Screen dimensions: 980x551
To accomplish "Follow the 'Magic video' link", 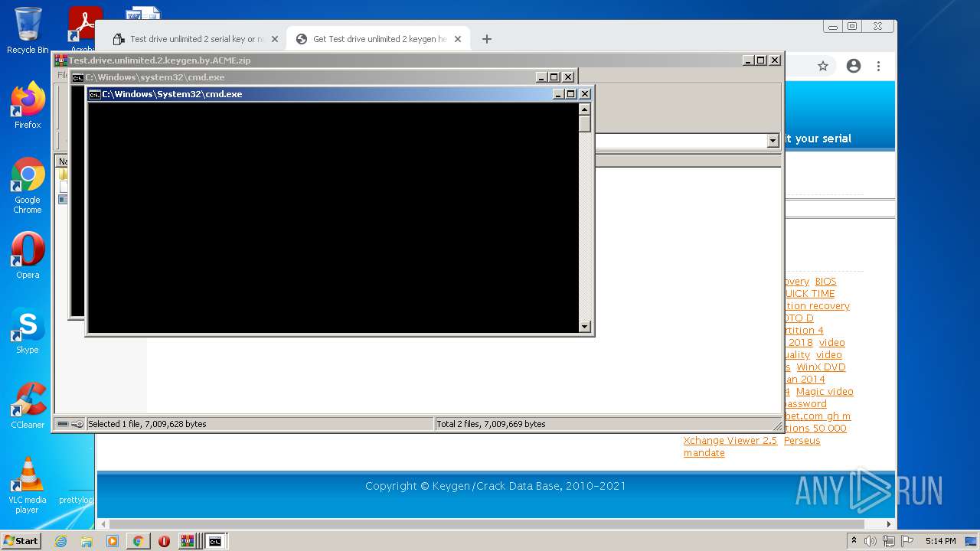I will [x=825, y=392].
